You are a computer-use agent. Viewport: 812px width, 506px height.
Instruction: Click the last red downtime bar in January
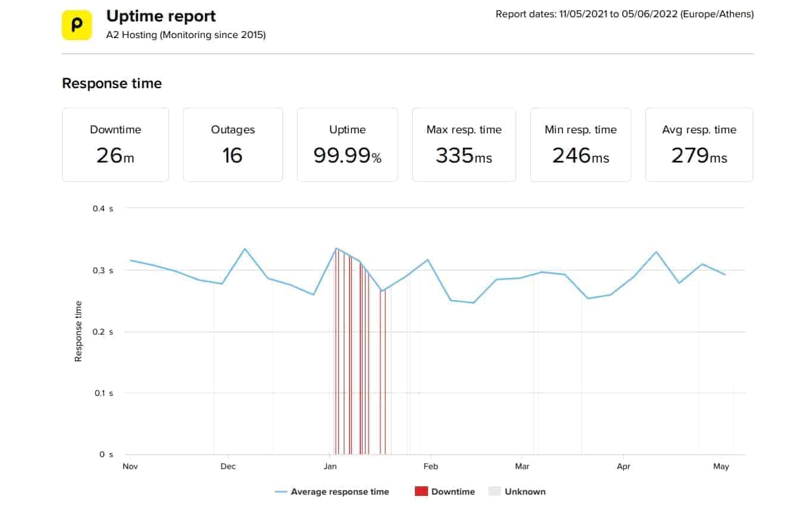tap(385, 372)
